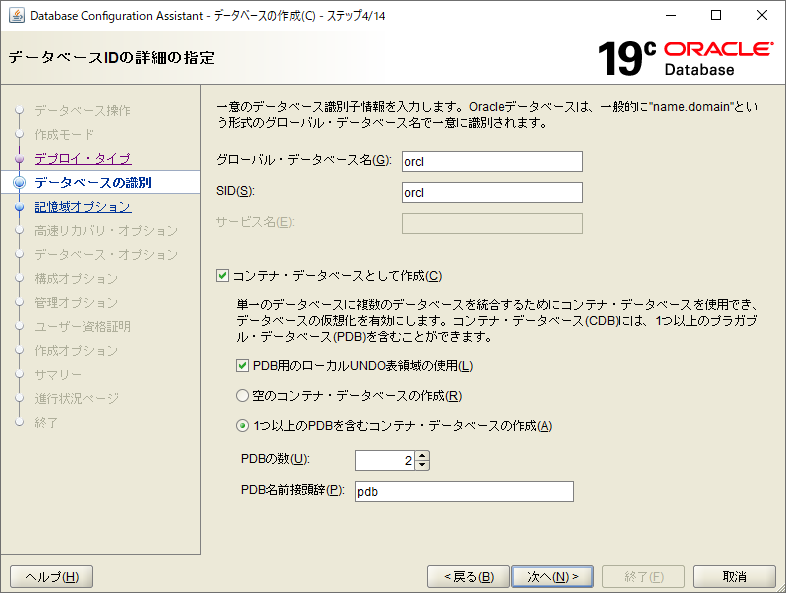Image resolution: width=786 pixels, height=593 pixels.
Task: Toggle コンテナ・データベースとして作成 checkbox
Action: click(223, 276)
